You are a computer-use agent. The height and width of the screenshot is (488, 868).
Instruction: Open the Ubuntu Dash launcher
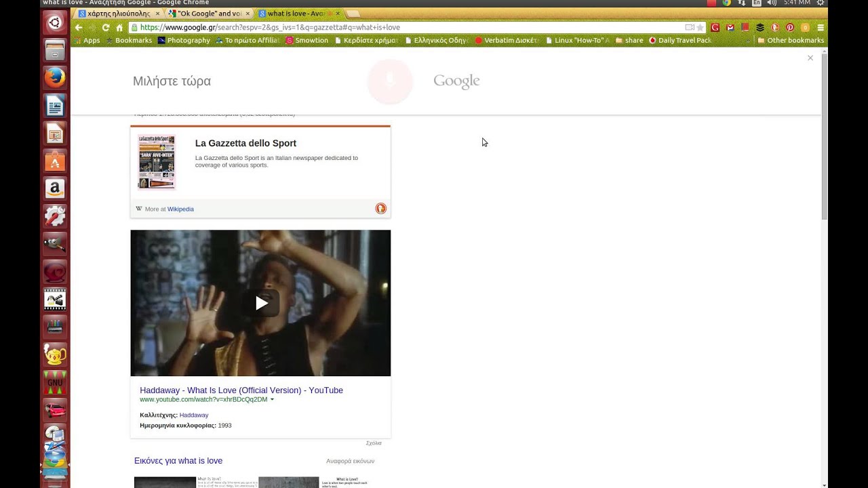[x=55, y=23]
